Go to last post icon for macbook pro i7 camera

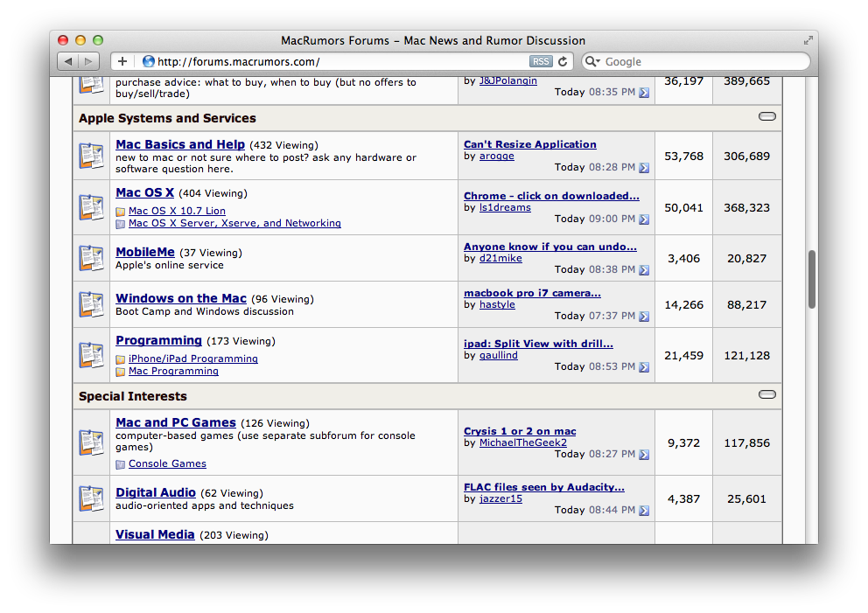[x=644, y=317]
